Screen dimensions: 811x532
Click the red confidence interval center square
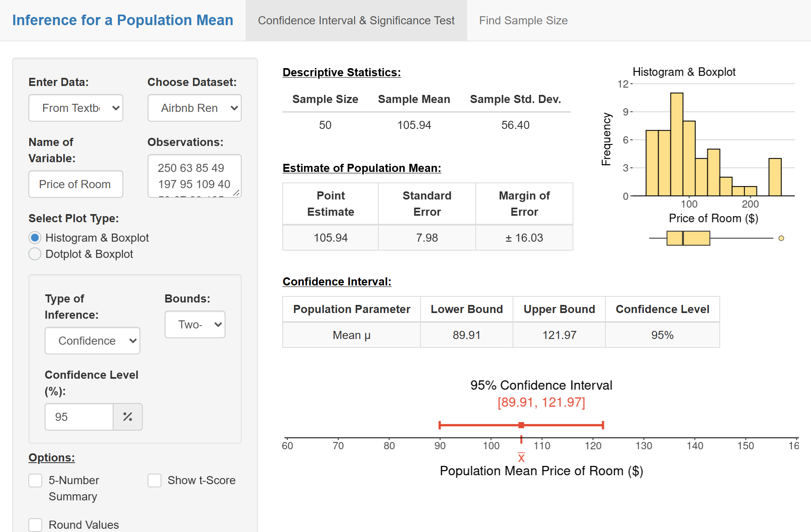tap(521, 425)
